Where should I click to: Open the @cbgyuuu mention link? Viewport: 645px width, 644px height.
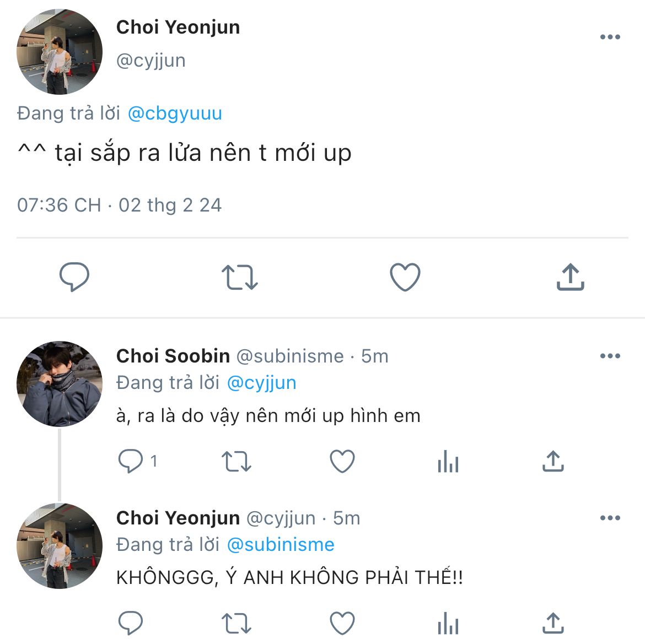[x=175, y=113]
